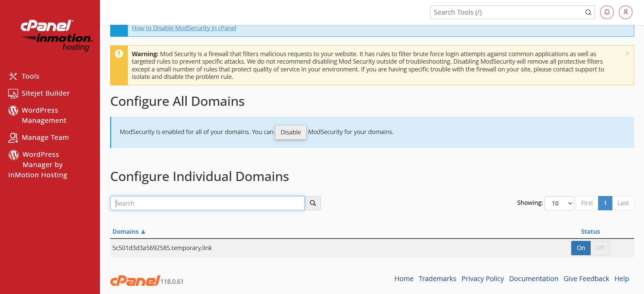Open WordPress Manager by InMotion Hosting
Image resolution: width=644 pixels, height=294 pixels.
click(x=38, y=165)
